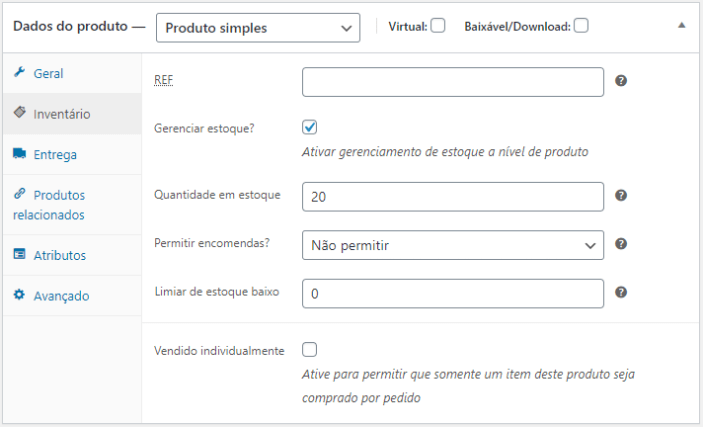Click the Quantidade em estoque input field
Image resolution: width=703 pixels, height=427 pixels.
(452, 197)
